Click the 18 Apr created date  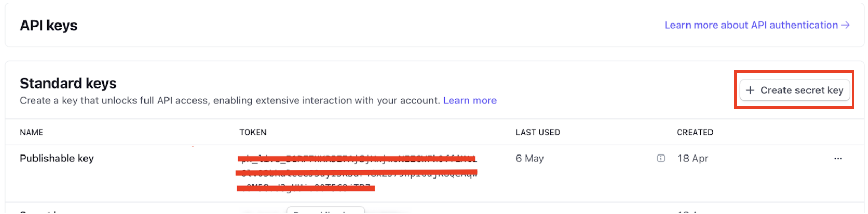[693, 158]
